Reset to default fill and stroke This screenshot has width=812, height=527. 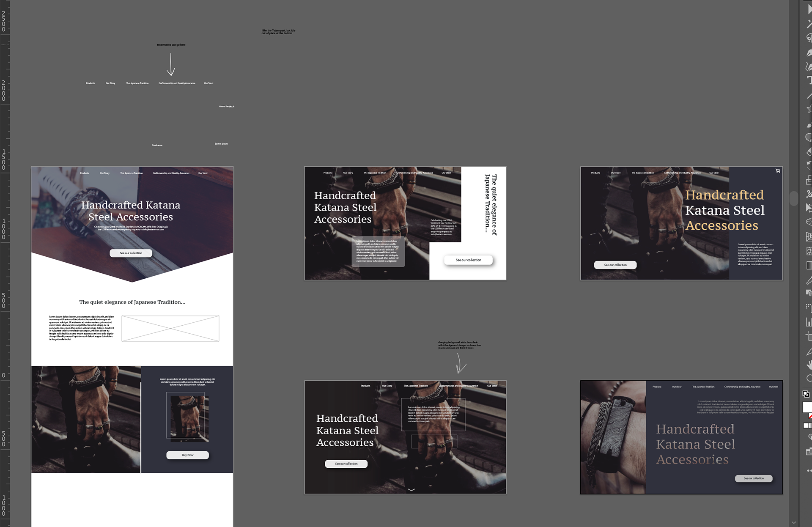pos(806,394)
